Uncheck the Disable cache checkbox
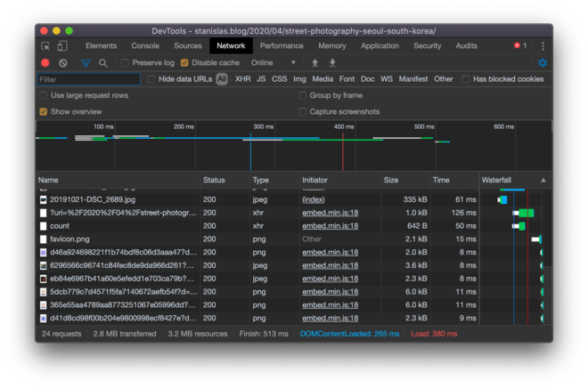This screenshot has height=389, width=588. coord(184,63)
